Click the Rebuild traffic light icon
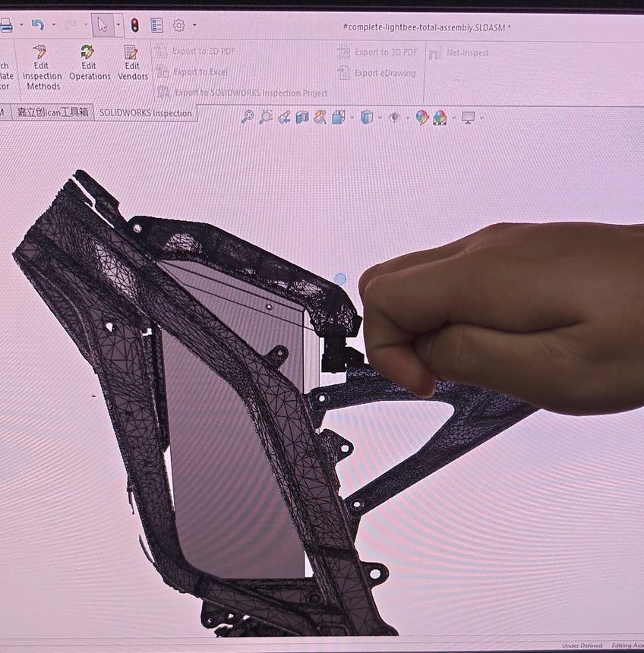This screenshot has width=644, height=653. click(x=134, y=25)
